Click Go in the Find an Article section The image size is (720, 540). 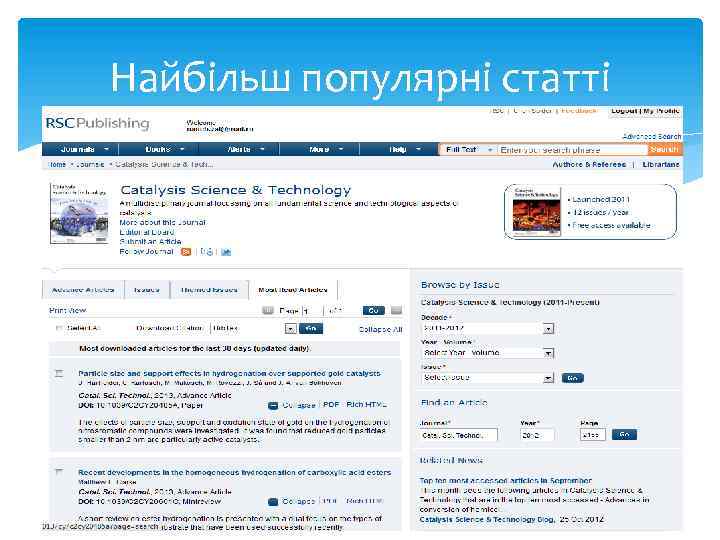[x=624, y=434]
